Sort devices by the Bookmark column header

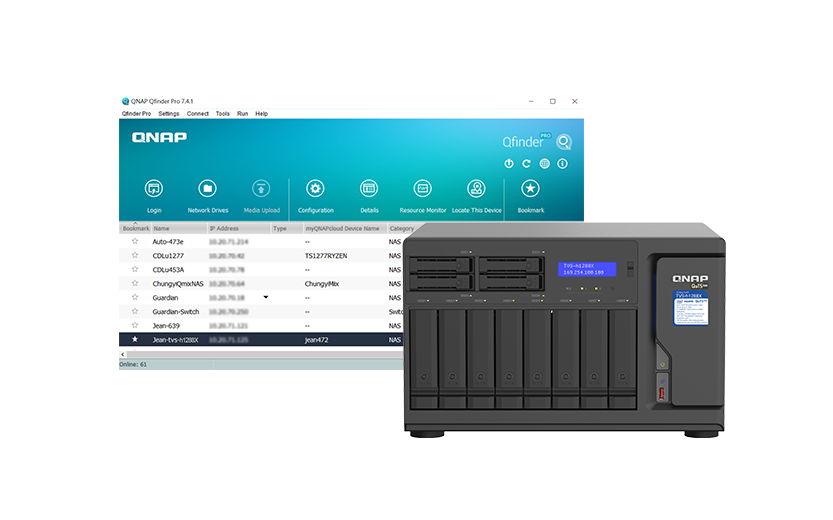point(135,228)
